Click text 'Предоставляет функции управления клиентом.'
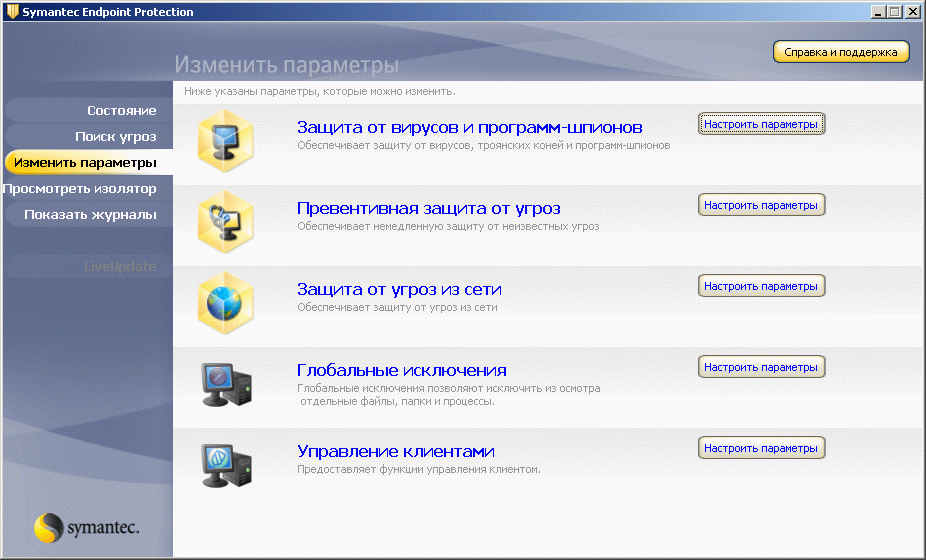 pos(419,469)
